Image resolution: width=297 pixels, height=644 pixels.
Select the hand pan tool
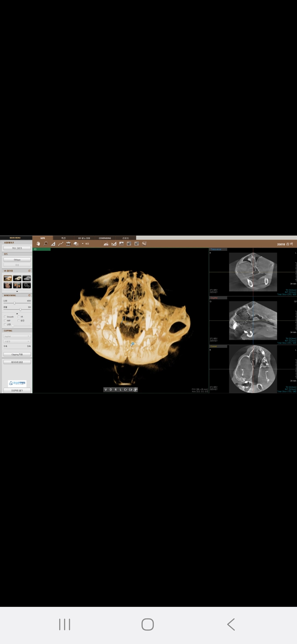pyautogui.click(x=38, y=244)
